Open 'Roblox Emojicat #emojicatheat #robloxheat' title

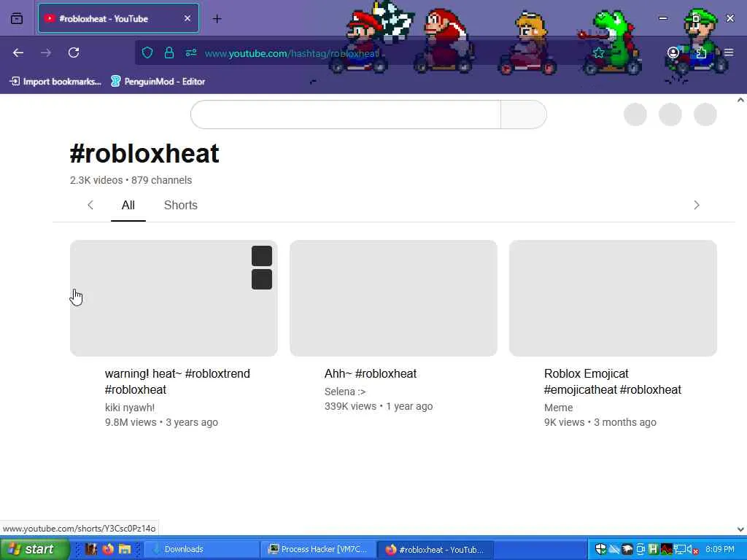tap(613, 381)
